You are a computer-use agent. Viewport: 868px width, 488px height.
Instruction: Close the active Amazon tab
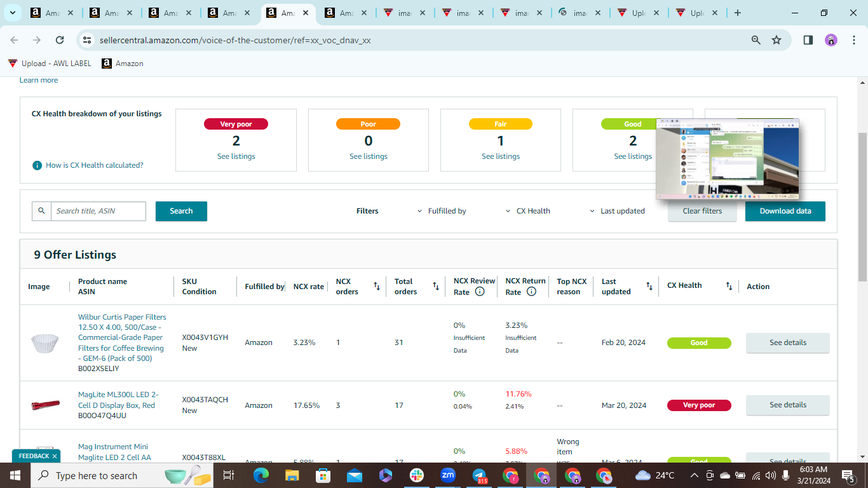coord(305,13)
